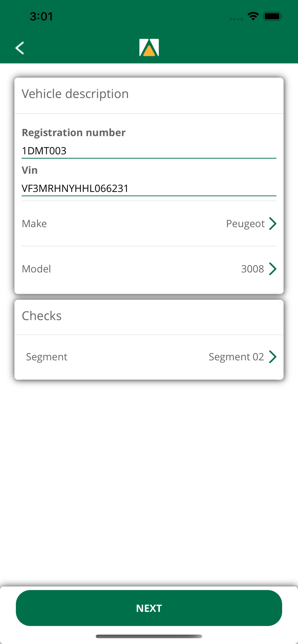Tap the Checks section heading
The width and height of the screenshot is (298, 644).
[x=42, y=316]
